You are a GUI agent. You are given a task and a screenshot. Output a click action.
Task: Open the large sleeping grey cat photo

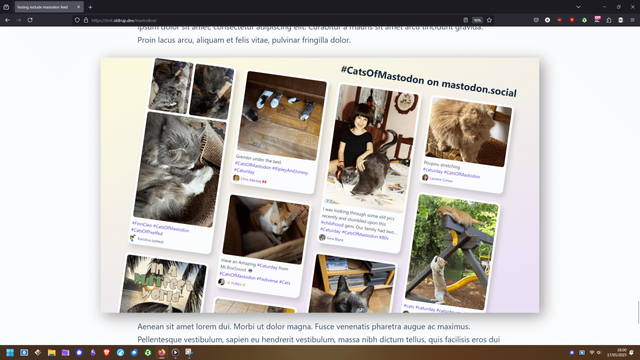(x=180, y=169)
